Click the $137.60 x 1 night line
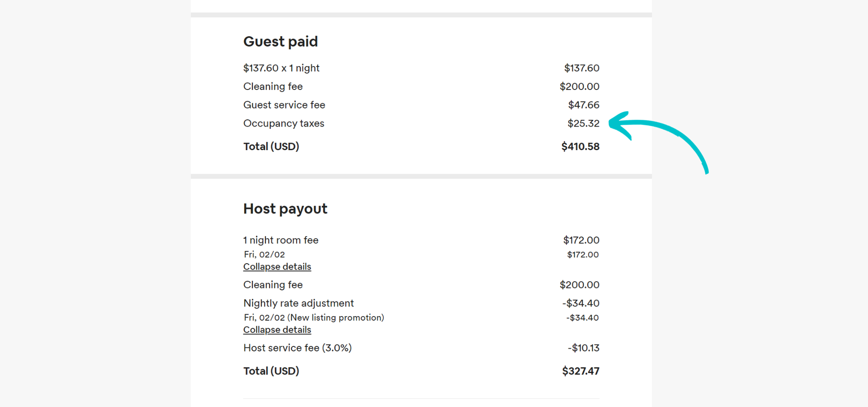Viewport: 868px width, 407px height. click(281, 67)
